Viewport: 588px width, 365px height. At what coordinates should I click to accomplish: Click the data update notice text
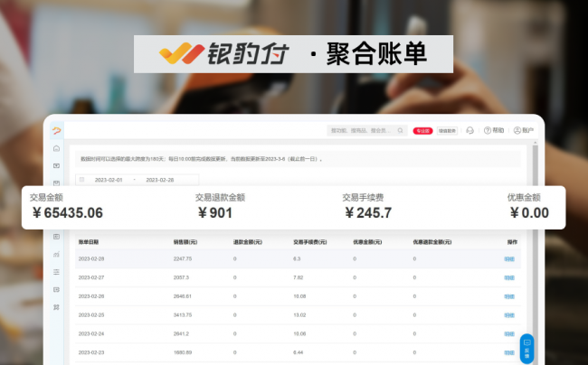pyautogui.click(x=201, y=159)
